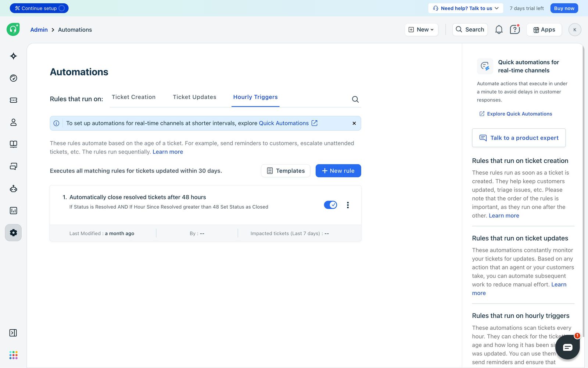Click the global Search field
Image resolution: width=588 pixels, height=368 pixels.
pyautogui.click(x=470, y=29)
